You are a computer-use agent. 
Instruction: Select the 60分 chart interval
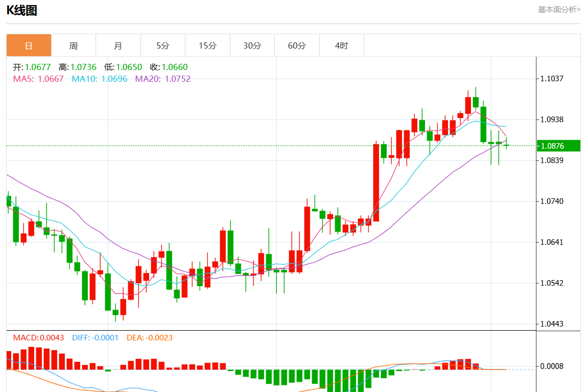pos(297,45)
